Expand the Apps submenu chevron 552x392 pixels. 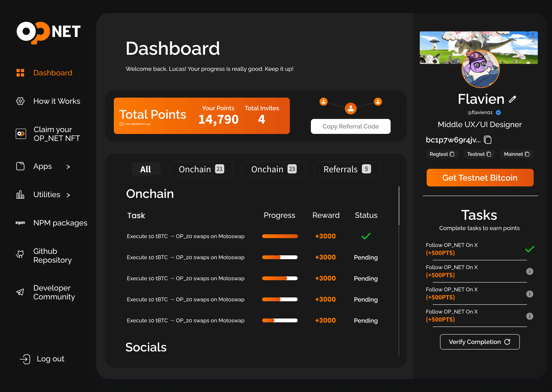tap(68, 167)
